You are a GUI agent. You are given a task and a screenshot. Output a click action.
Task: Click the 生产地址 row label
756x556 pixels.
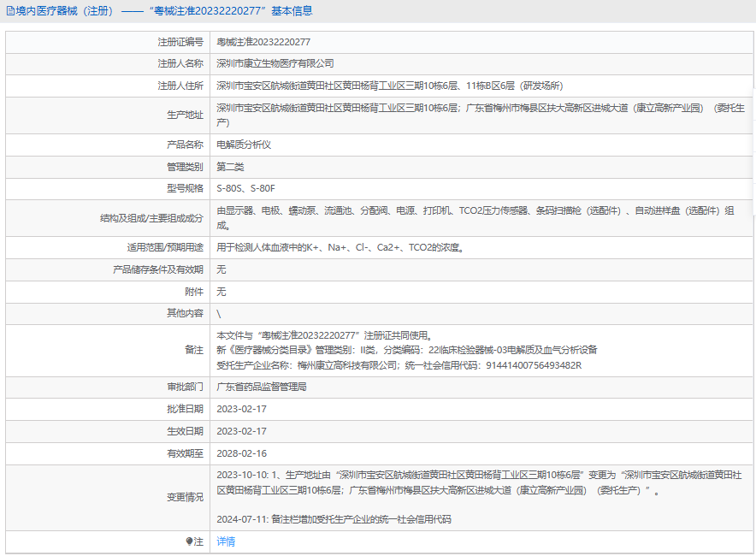185,115
